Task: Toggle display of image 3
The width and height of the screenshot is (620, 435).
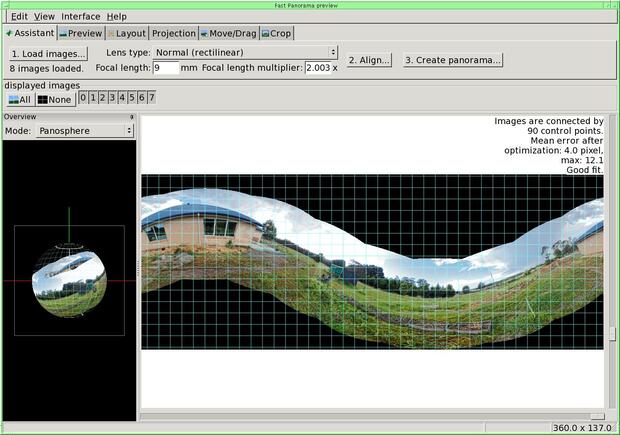Action: 112,98
